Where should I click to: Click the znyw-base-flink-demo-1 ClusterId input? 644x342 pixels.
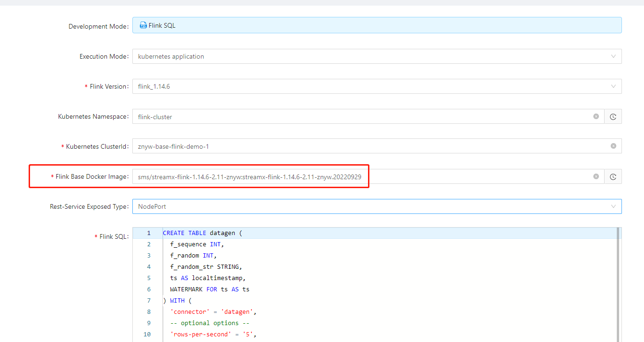(x=329, y=146)
